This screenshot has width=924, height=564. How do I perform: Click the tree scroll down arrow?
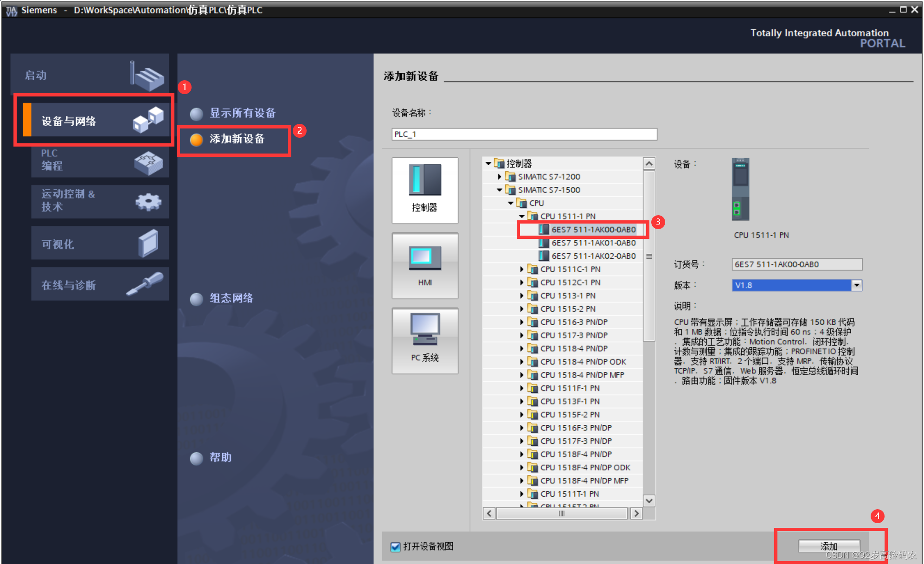point(649,500)
